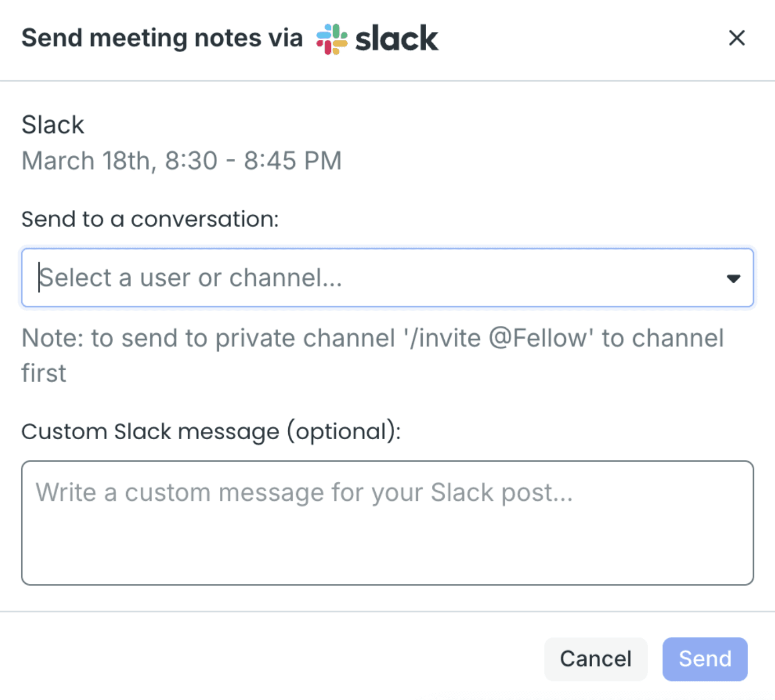Click the 'Send to a conversation:' label
This screenshot has height=700, width=775.
[150, 219]
